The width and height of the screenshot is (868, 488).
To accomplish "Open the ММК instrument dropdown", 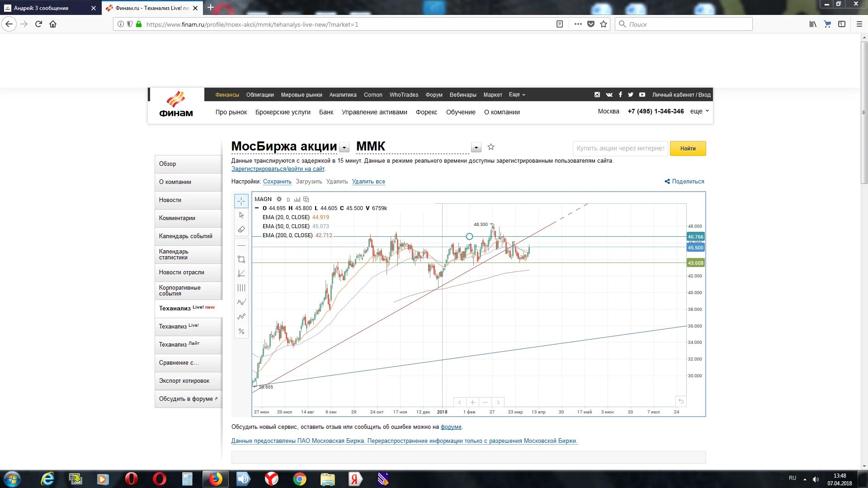I will tap(476, 148).
